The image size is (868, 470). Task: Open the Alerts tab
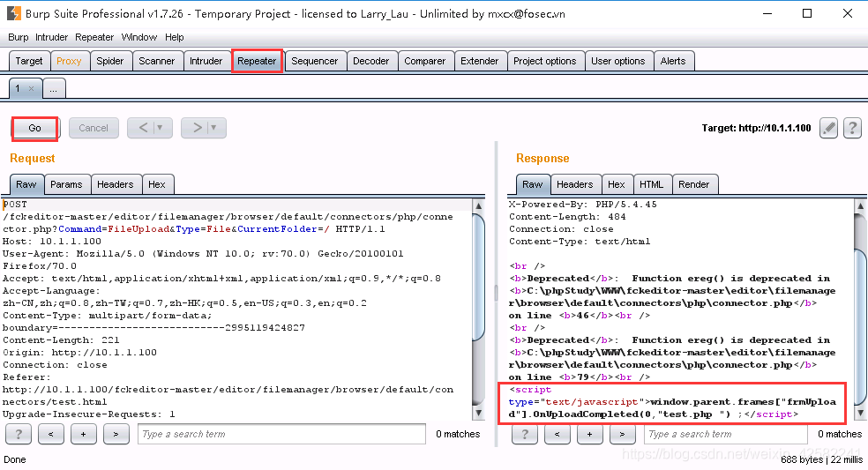pos(673,61)
